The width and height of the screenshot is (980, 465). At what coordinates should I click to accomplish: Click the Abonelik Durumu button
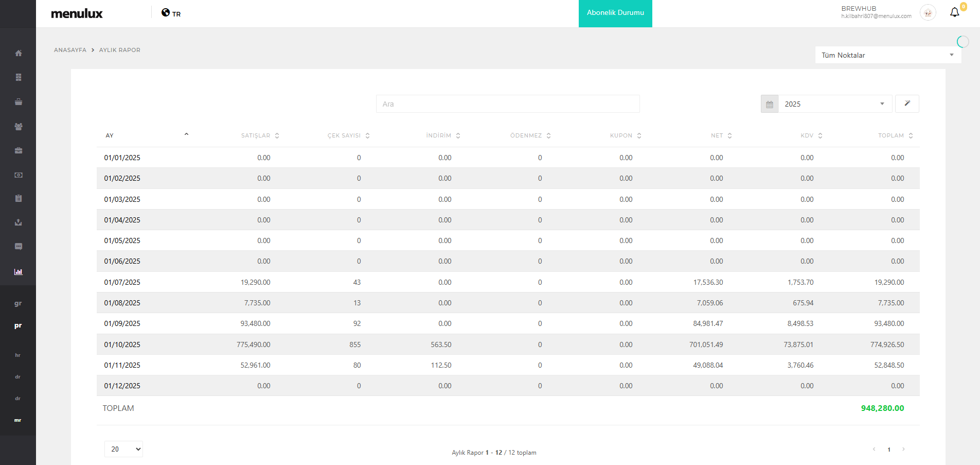615,13
